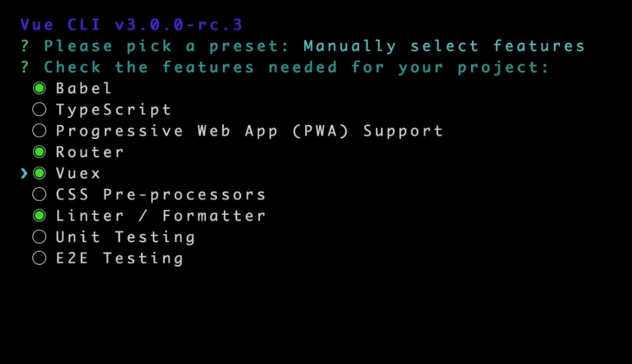This screenshot has width=632, height=364.
Task: Enable the TypeScript empty circle
Action: click(x=39, y=110)
